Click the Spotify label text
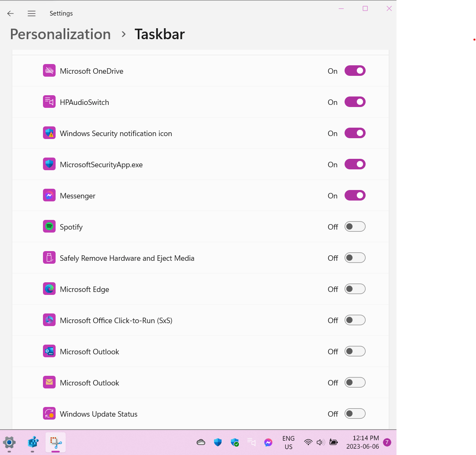Screen dimensions: 476x455 (x=71, y=227)
